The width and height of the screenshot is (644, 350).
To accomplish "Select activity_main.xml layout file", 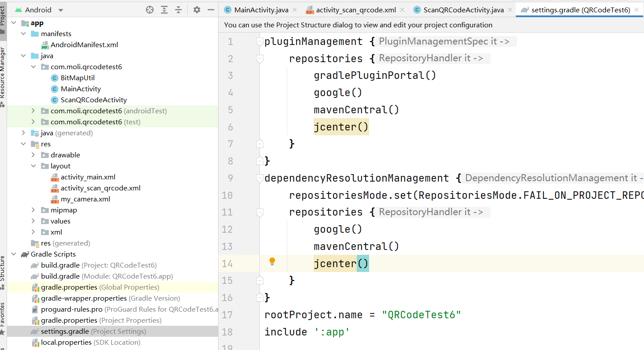I will (x=83, y=177).
